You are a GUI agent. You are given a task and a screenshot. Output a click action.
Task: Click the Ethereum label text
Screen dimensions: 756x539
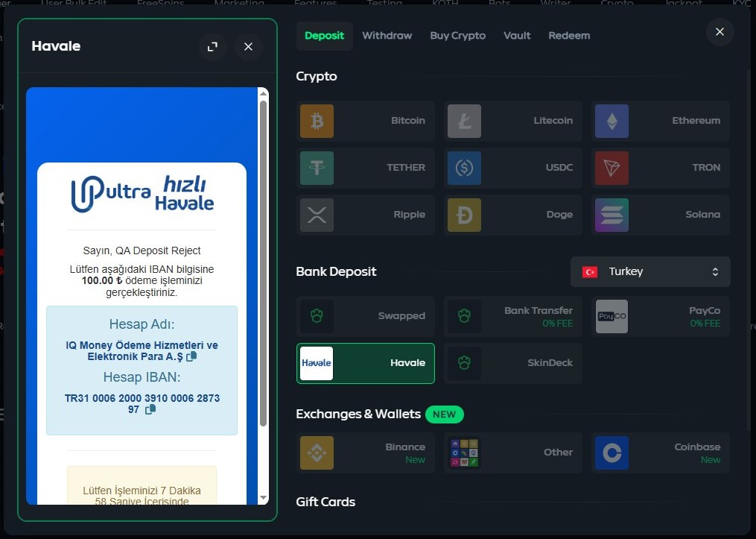click(x=696, y=121)
